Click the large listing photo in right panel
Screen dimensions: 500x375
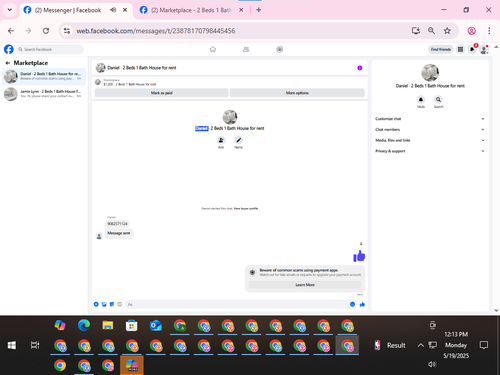430,72
